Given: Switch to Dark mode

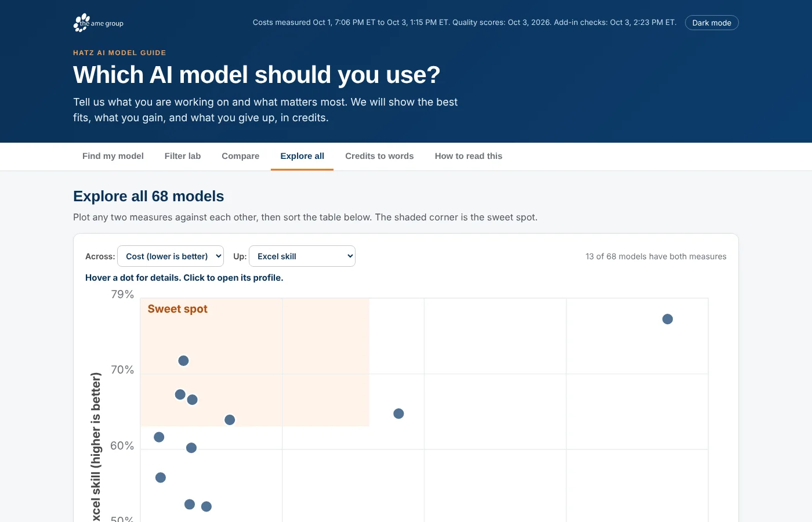Looking at the screenshot, I should coord(712,23).
